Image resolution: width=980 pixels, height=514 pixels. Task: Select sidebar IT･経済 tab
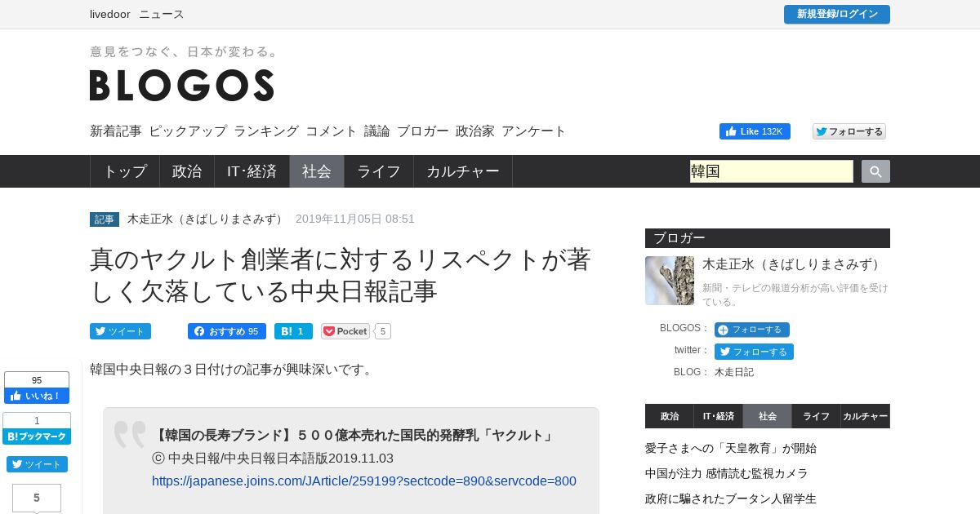(x=719, y=416)
